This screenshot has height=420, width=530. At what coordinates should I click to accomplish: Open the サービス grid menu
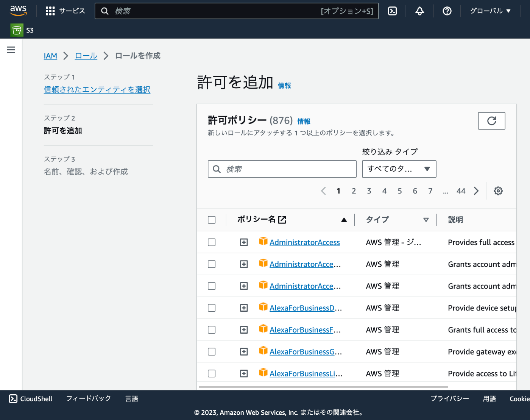(x=65, y=11)
